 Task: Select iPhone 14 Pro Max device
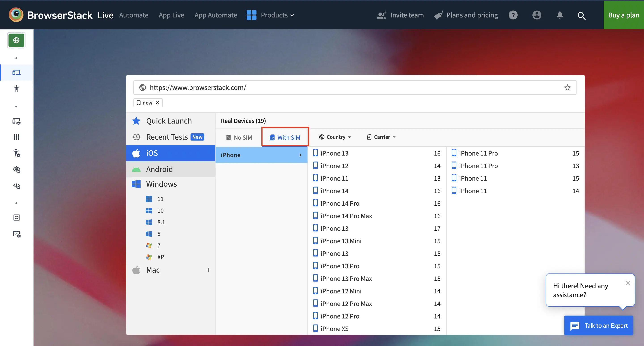pyautogui.click(x=346, y=216)
